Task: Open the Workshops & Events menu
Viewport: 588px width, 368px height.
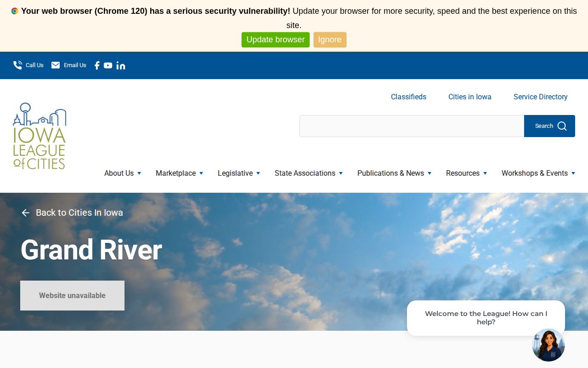Action: point(535,173)
